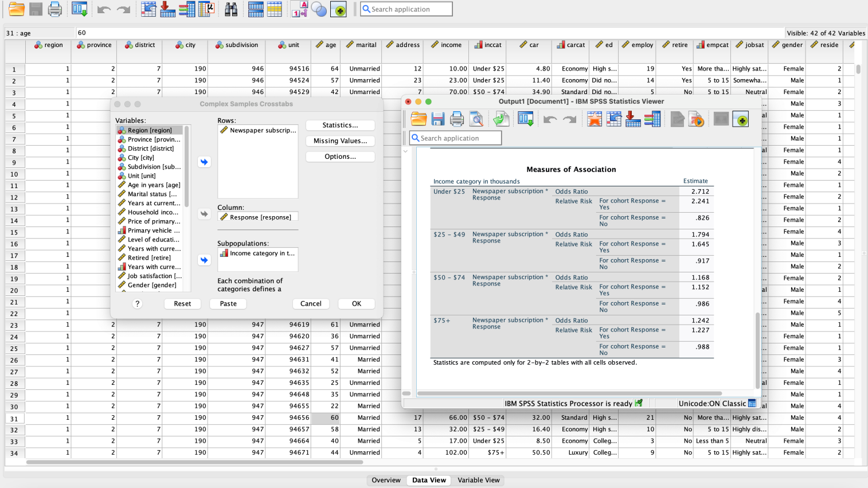Click green plus icon in Viewer toolbar
The height and width of the screenshot is (488, 868).
click(x=741, y=119)
